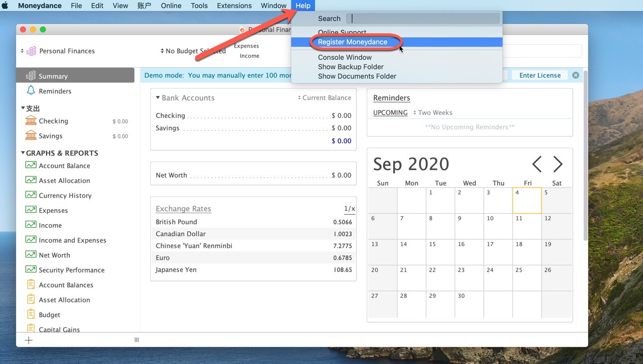Select the Savings account bank icon
The image size is (643, 364).
pyautogui.click(x=31, y=136)
